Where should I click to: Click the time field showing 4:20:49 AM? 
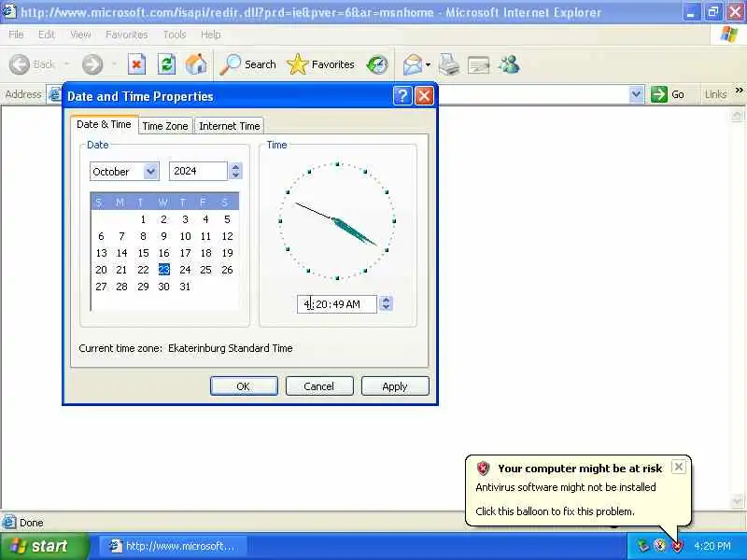337,304
